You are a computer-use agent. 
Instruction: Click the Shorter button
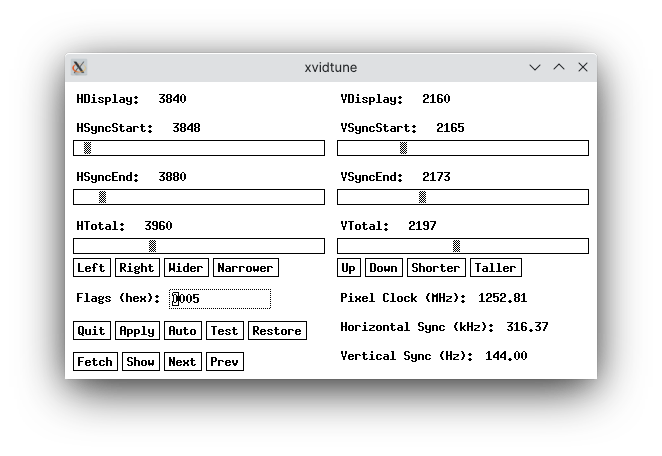point(436,268)
